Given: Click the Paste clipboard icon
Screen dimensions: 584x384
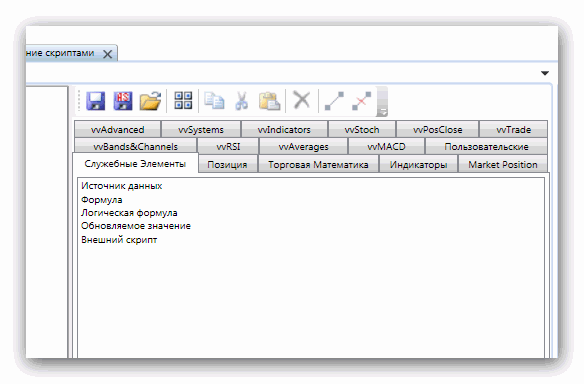Looking at the screenshot, I should [x=269, y=101].
